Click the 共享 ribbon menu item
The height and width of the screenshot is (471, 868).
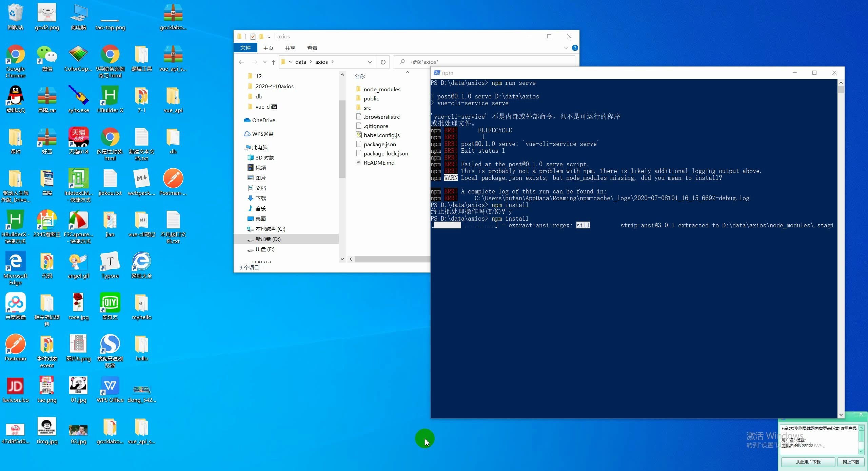[289, 48]
